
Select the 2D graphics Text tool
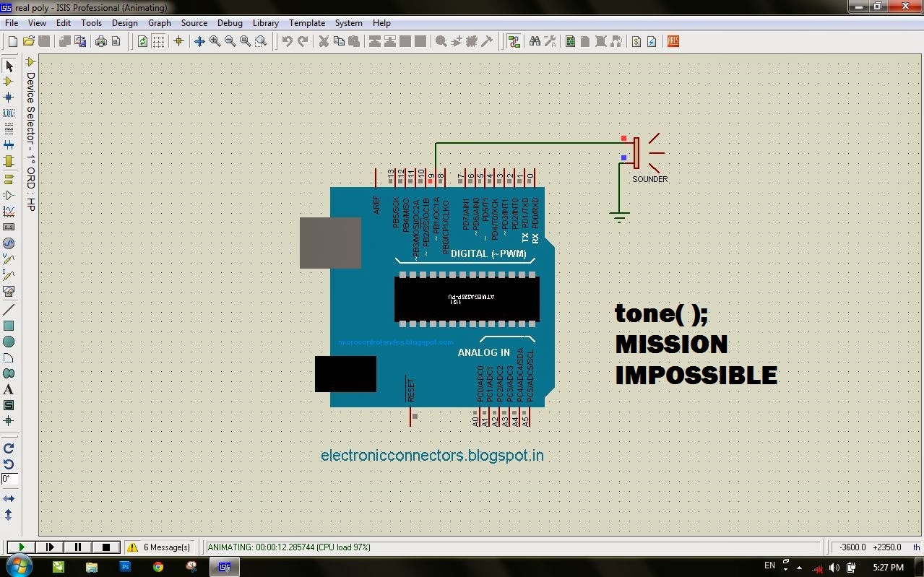click(9, 390)
